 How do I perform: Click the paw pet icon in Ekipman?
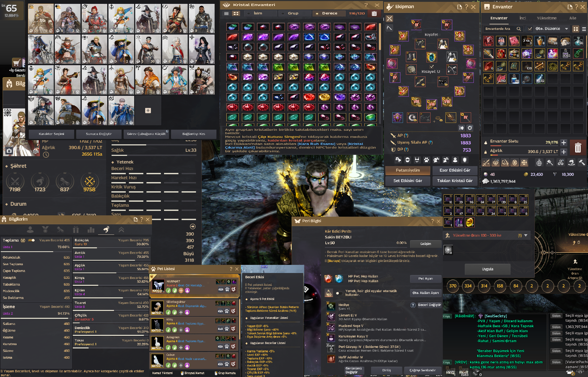(x=427, y=160)
